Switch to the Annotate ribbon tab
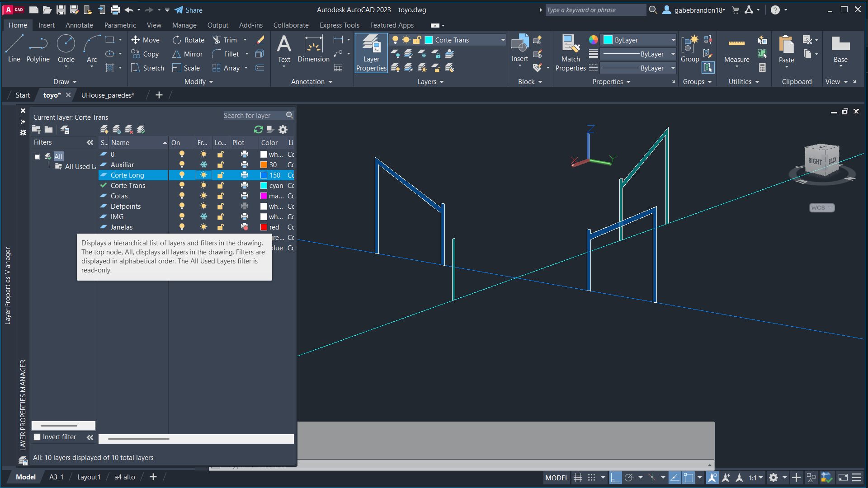Viewport: 868px width, 488px height. (x=79, y=25)
